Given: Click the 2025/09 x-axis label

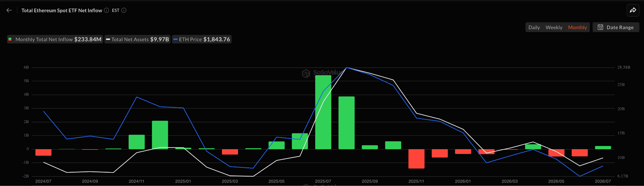Looking at the screenshot, I should click(370, 181).
